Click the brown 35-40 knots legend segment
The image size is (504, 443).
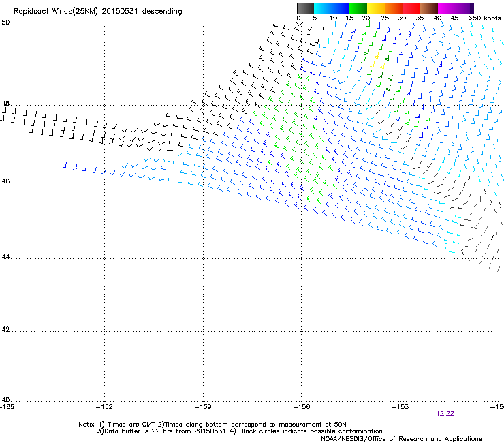(429, 8)
